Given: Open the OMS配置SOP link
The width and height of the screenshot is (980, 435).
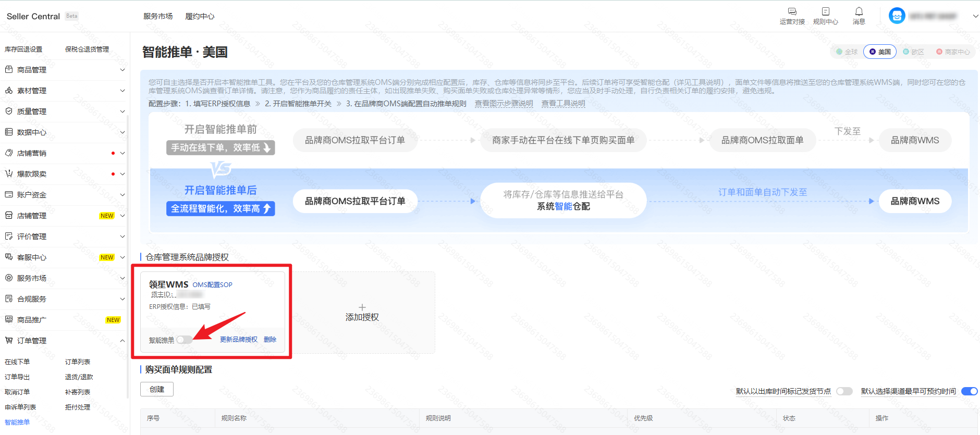Looking at the screenshot, I should 212,284.
